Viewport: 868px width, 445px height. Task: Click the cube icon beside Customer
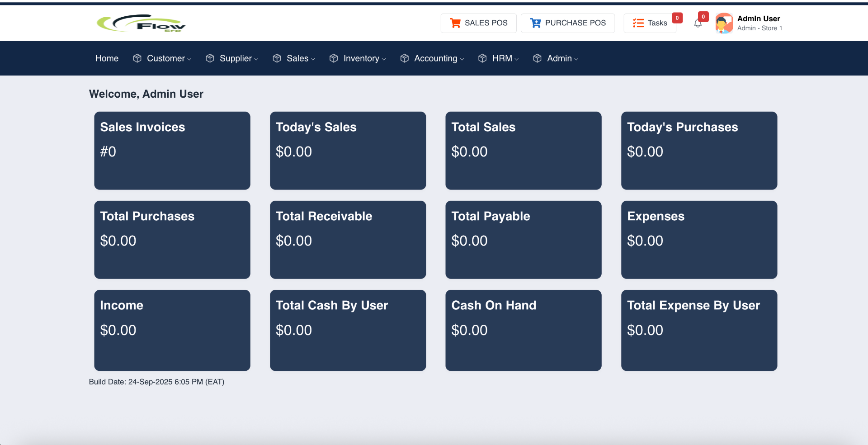point(137,58)
